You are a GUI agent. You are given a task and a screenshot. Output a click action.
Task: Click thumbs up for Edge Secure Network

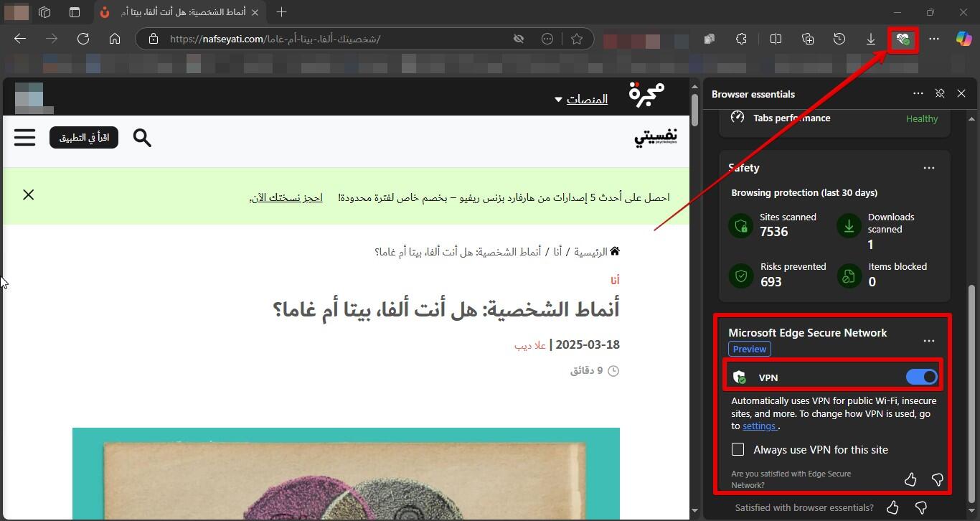pyautogui.click(x=910, y=479)
